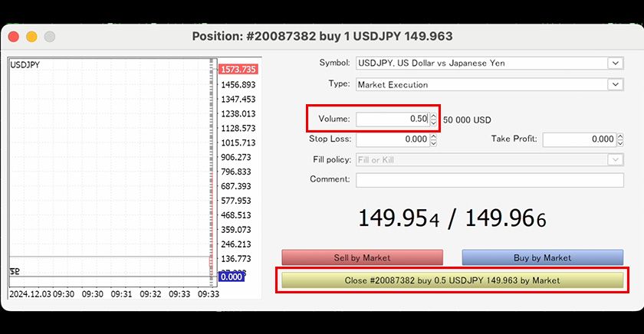
Task: Decrease Volume with the down stepper arrow
Action: (433, 123)
